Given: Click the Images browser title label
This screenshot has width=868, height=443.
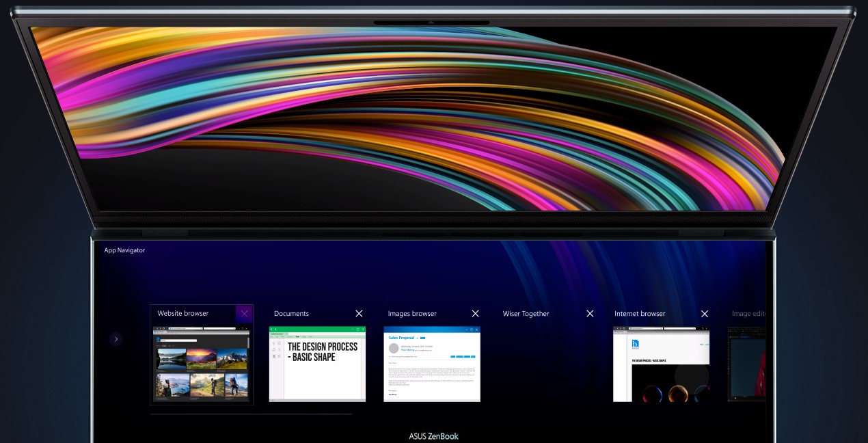Looking at the screenshot, I should pos(412,314).
